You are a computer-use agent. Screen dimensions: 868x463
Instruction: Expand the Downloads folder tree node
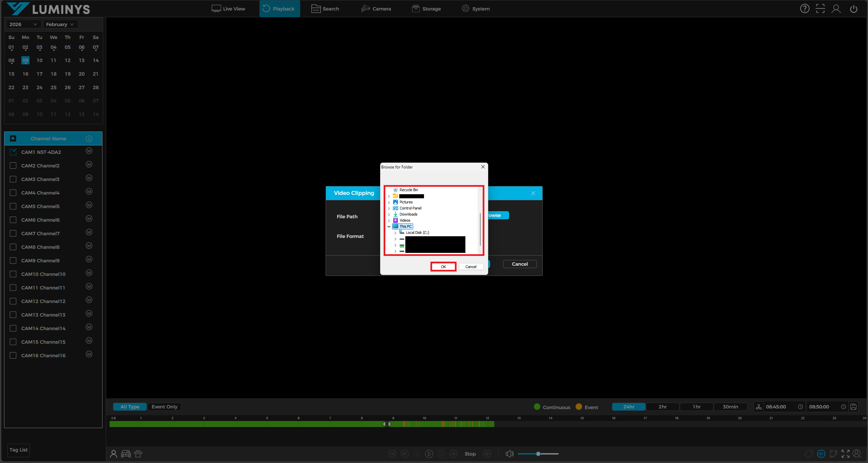389,215
